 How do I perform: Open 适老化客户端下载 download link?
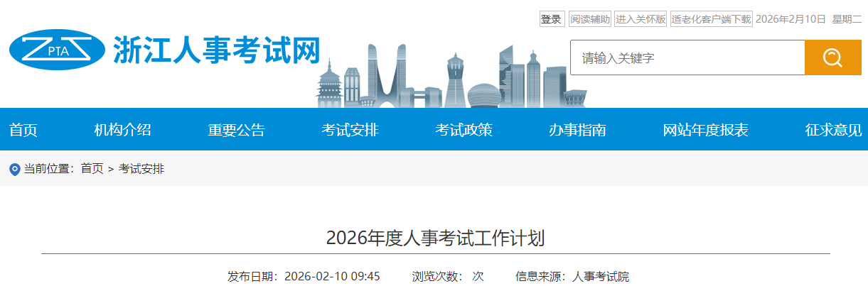[711, 19]
